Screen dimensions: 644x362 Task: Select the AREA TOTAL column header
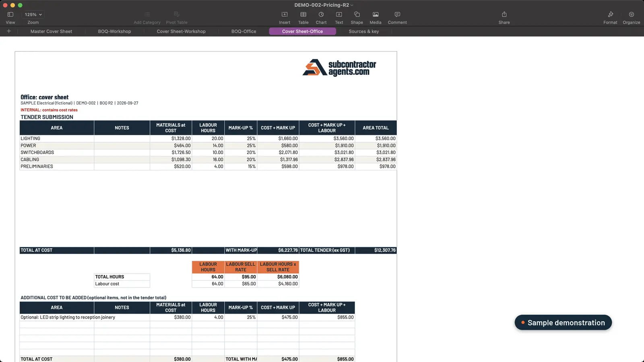[x=376, y=128]
